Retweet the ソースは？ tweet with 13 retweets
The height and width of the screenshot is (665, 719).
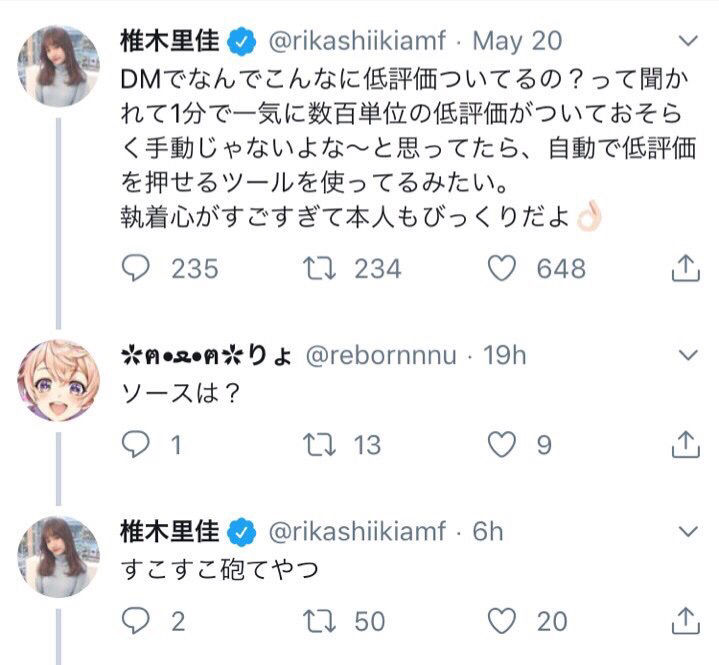click(x=319, y=445)
